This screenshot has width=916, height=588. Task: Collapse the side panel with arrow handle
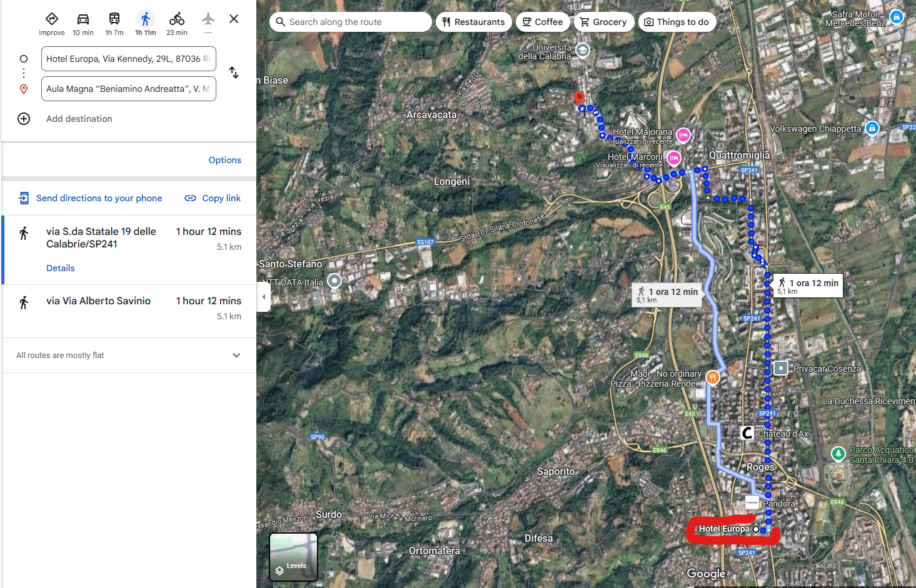coord(263,297)
